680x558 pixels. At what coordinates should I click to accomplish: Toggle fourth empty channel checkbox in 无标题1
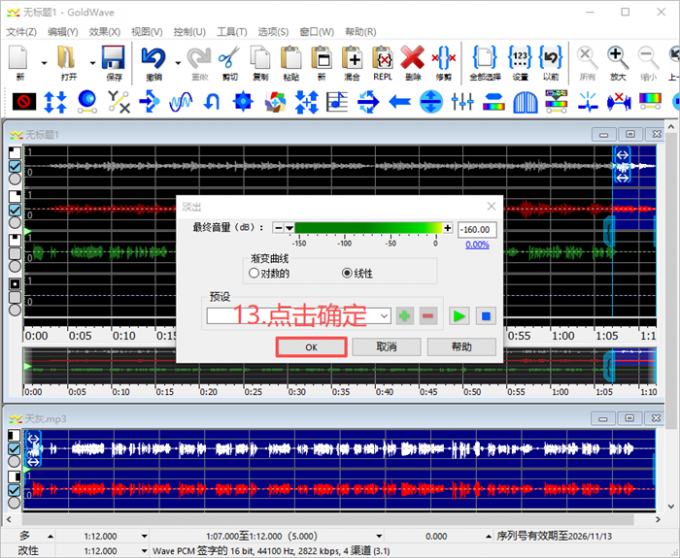pos(15,297)
